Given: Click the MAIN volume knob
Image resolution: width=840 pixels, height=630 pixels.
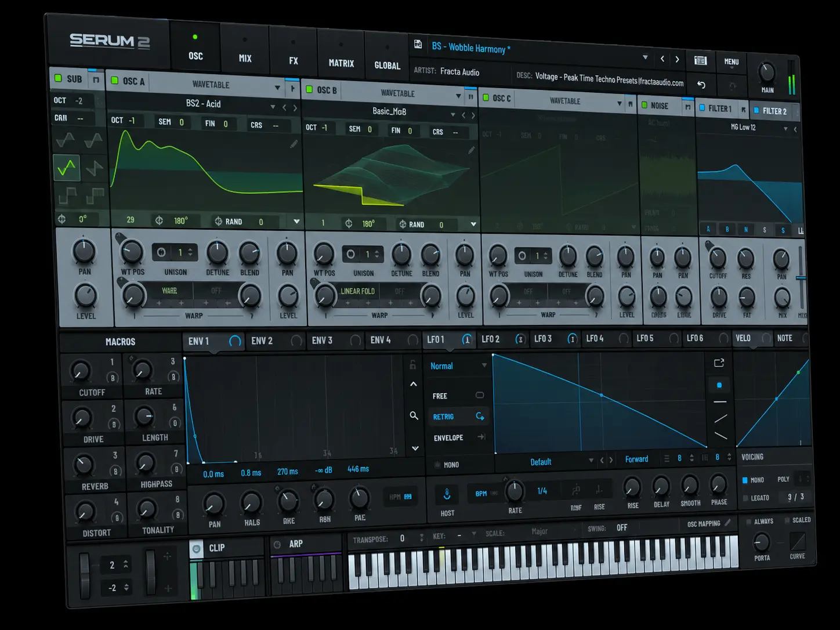Looking at the screenshot, I should tap(767, 73).
